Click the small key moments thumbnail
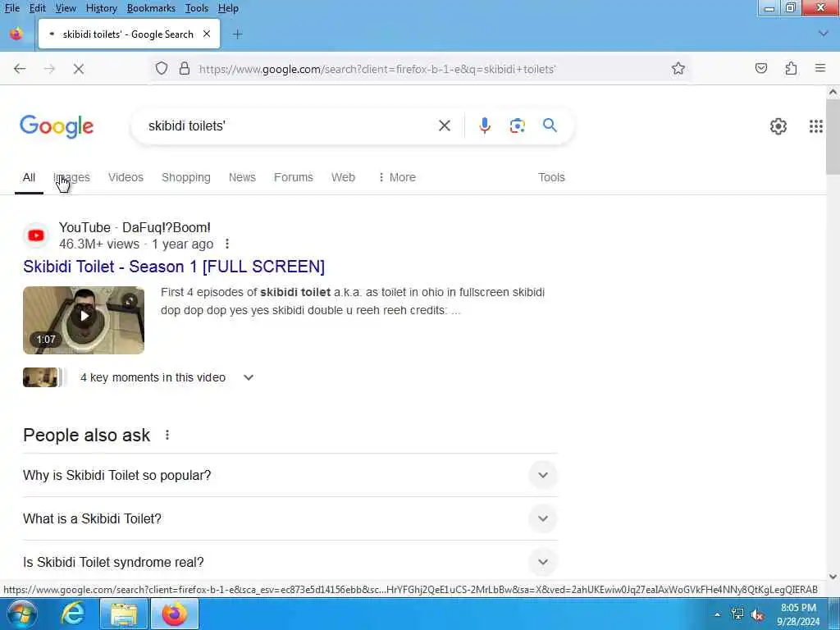 click(40, 377)
